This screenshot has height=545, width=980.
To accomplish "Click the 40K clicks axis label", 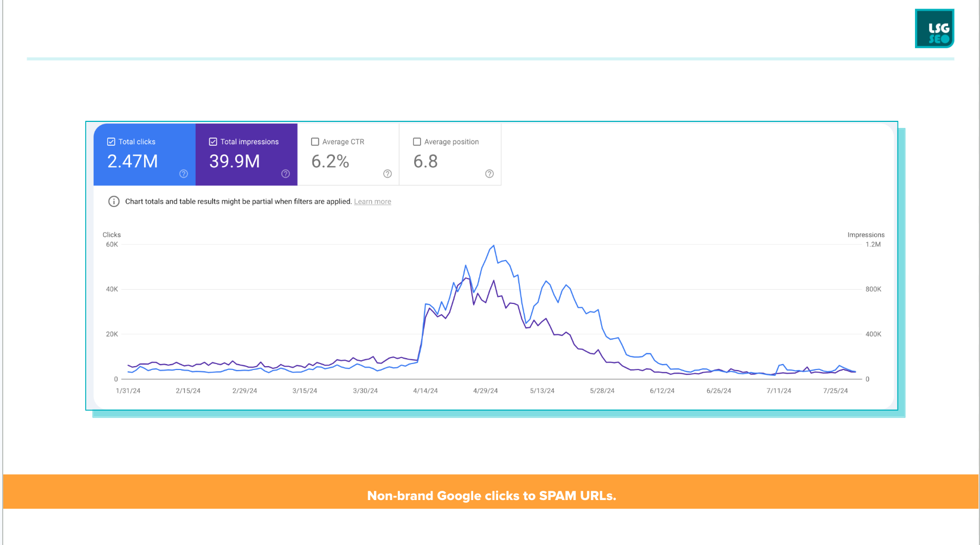I will [x=112, y=289].
